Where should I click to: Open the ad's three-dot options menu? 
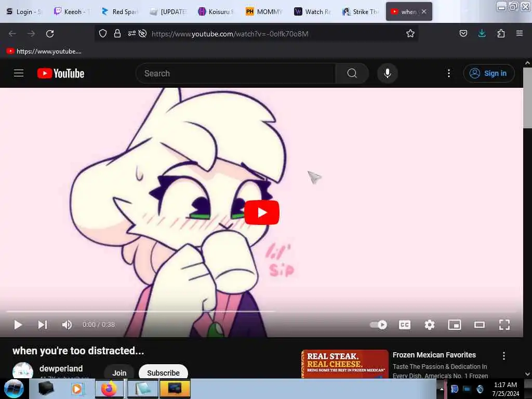[504, 355]
